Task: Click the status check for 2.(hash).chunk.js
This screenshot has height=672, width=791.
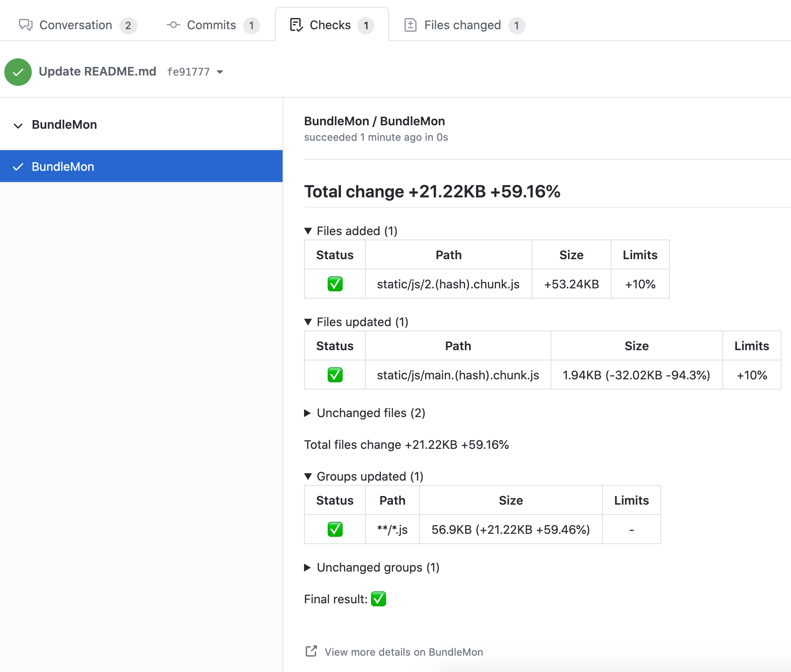Action: (x=335, y=284)
